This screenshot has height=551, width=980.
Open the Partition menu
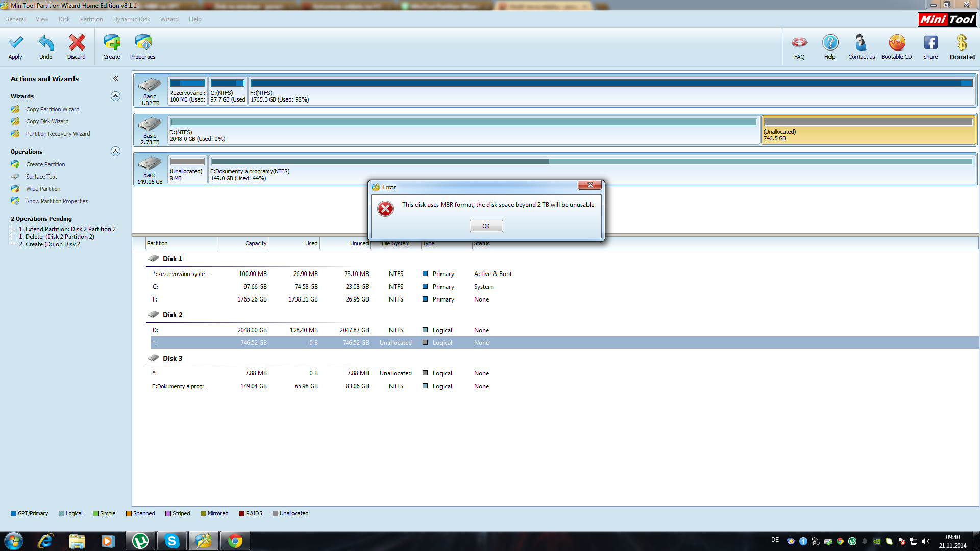(91, 19)
